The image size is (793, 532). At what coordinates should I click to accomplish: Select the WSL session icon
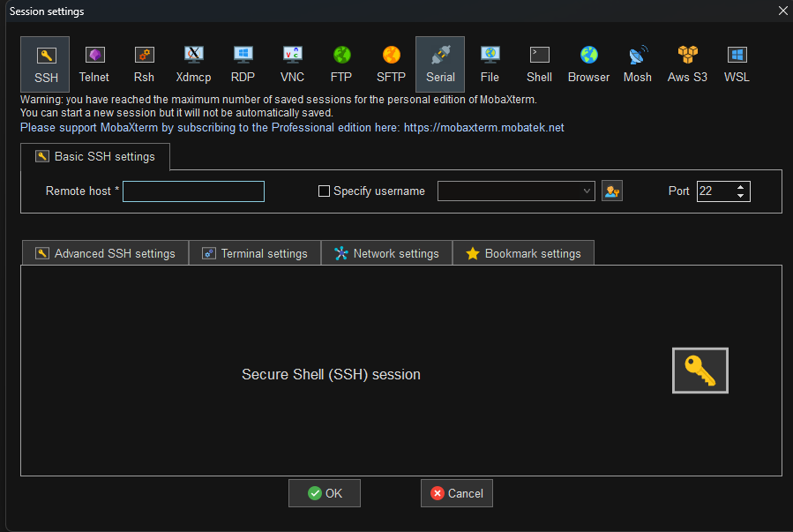pos(737,64)
